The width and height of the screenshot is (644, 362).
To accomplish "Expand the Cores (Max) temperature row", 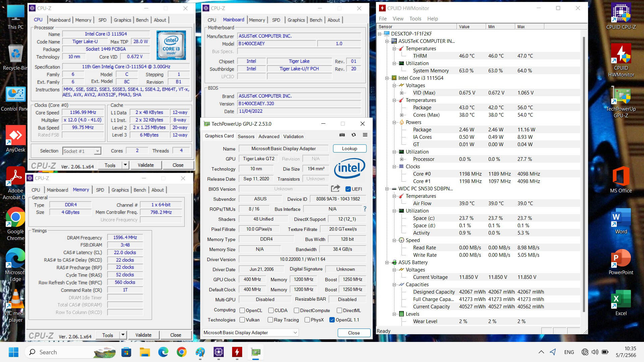I will tap(402, 115).
